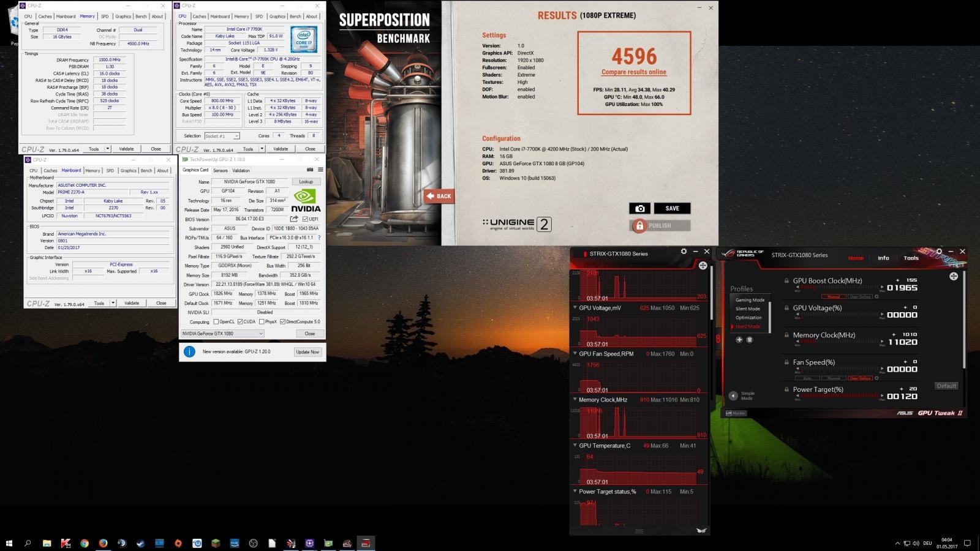
Task: Open GPU-Z screenshot camera icon
Action: [x=310, y=170]
